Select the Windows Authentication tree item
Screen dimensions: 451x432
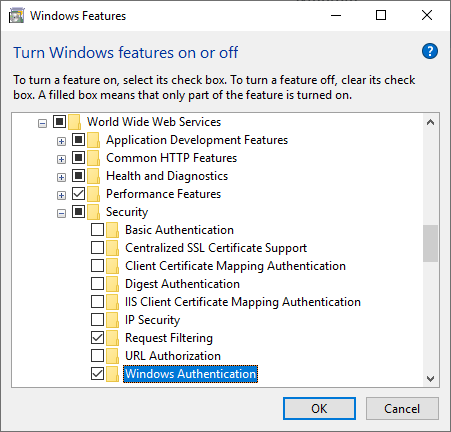[x=190, y=374]
